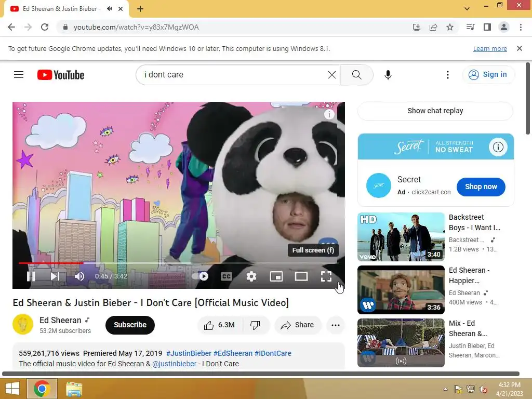Share this video
Image resolution: width=532 pixels, height=399 pixels.
(298, 325)
